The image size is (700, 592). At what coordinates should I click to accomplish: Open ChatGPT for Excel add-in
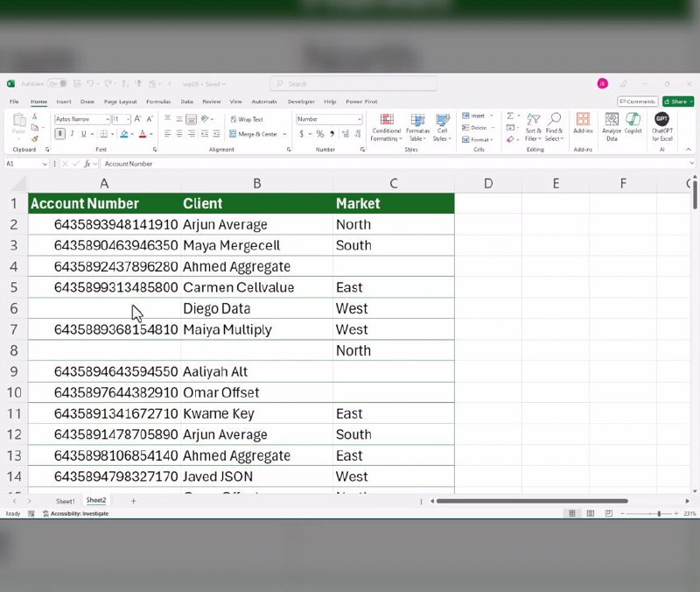point(662,127)
